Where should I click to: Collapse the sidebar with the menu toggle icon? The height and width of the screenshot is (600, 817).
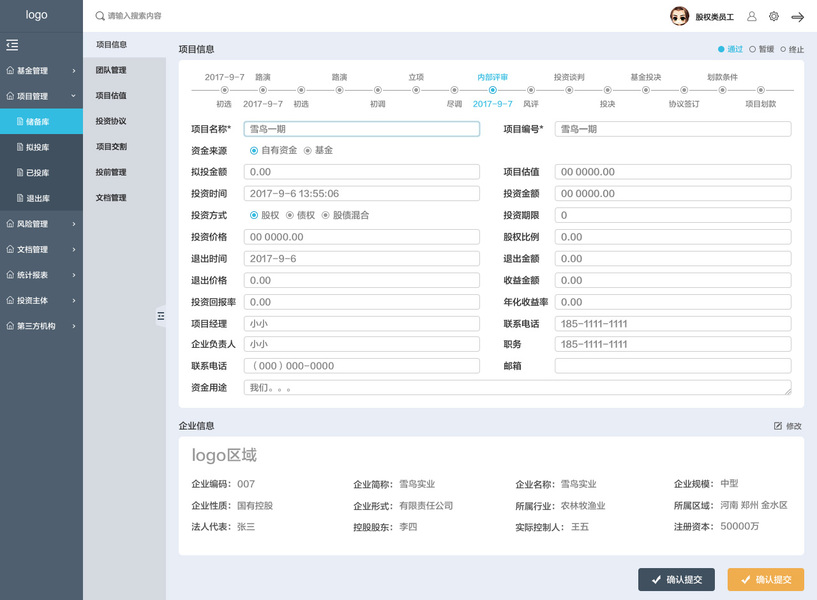pyautogui.click(x=12, y=45)
